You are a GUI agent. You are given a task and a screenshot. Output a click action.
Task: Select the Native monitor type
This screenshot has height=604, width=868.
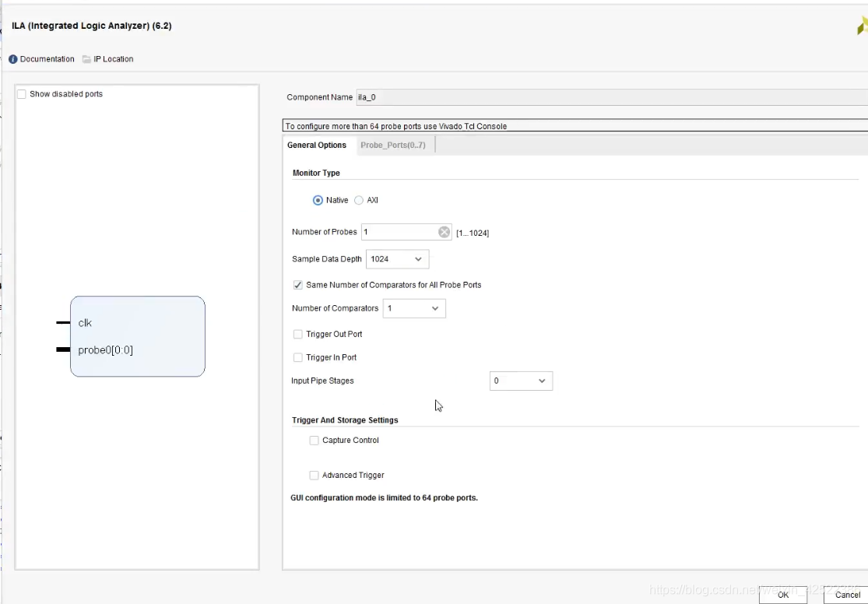318,200
